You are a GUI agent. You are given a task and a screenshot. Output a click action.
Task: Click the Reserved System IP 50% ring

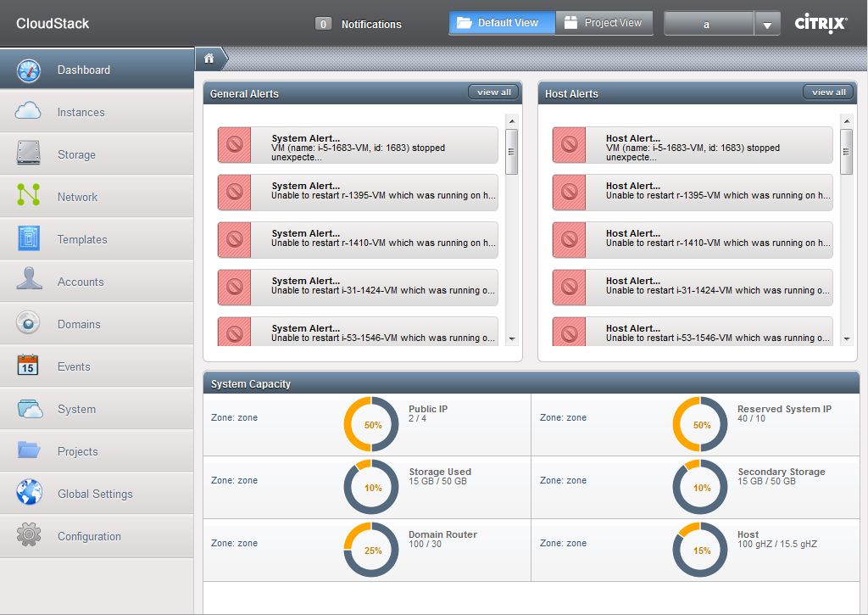pyautogui.click(x=700, y=424)
